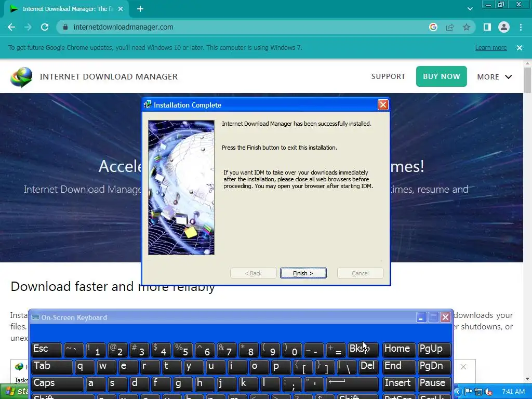Screen dimensions: 532x399
Task: Click Finish to exit the installation
Action: (303, 273)
